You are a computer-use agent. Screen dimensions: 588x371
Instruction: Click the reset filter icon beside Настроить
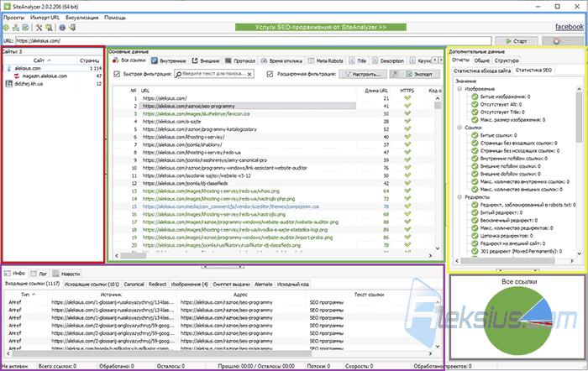coord(394,74)
